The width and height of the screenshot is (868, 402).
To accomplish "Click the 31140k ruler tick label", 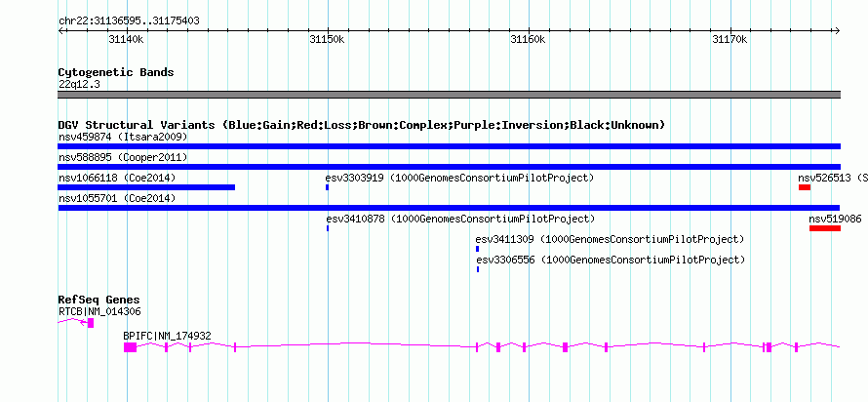I will [127, 39].
